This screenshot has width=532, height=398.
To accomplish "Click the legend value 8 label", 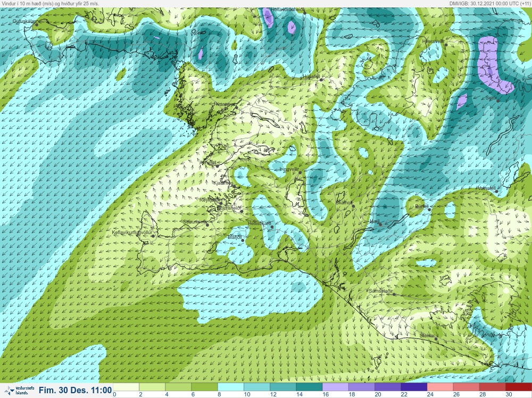I will 219,394.
